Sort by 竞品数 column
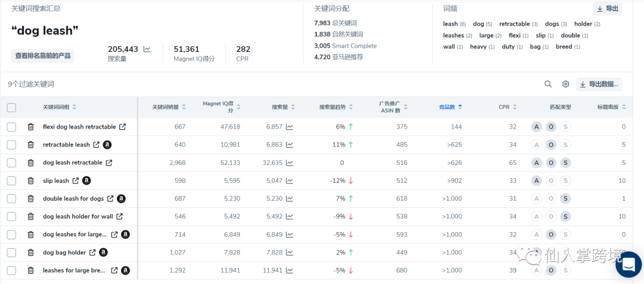The width and height of the screenshot is (644, 284). (450, 107)
